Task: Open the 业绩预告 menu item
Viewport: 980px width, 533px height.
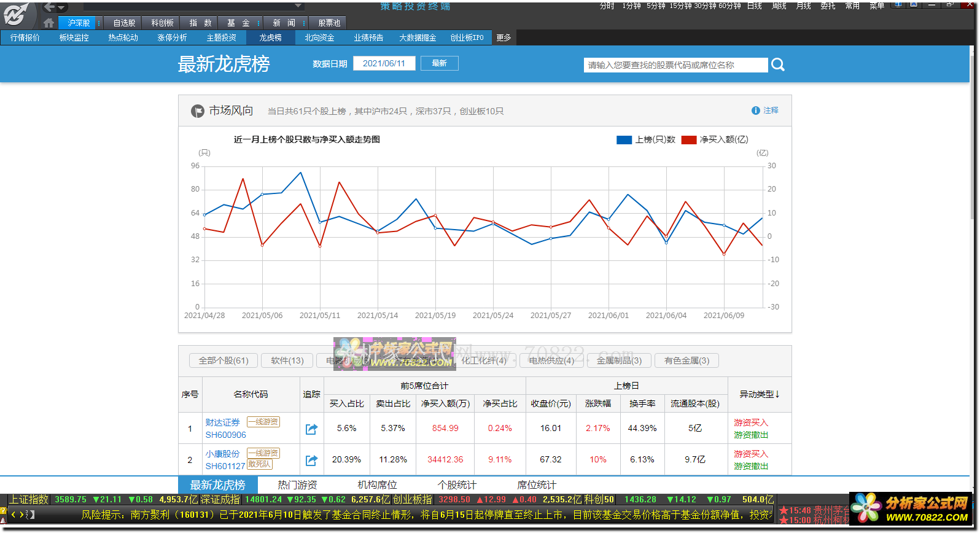Action: coord(369,37)
